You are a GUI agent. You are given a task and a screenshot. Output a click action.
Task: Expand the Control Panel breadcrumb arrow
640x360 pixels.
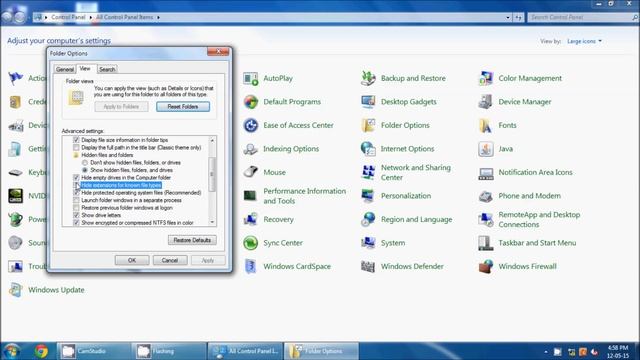click(91, 18)
